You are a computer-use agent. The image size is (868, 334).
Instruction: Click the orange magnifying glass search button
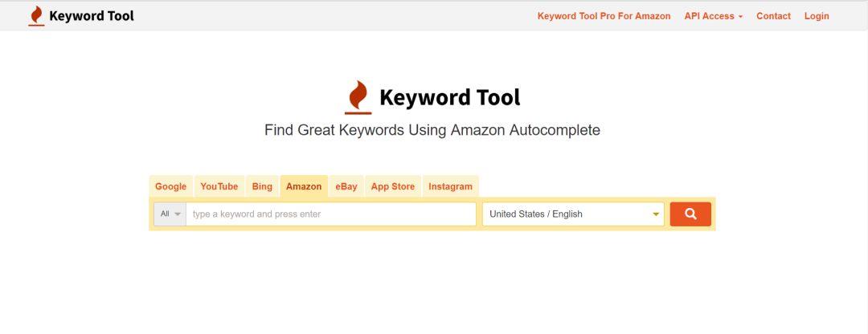click(690, 214)
